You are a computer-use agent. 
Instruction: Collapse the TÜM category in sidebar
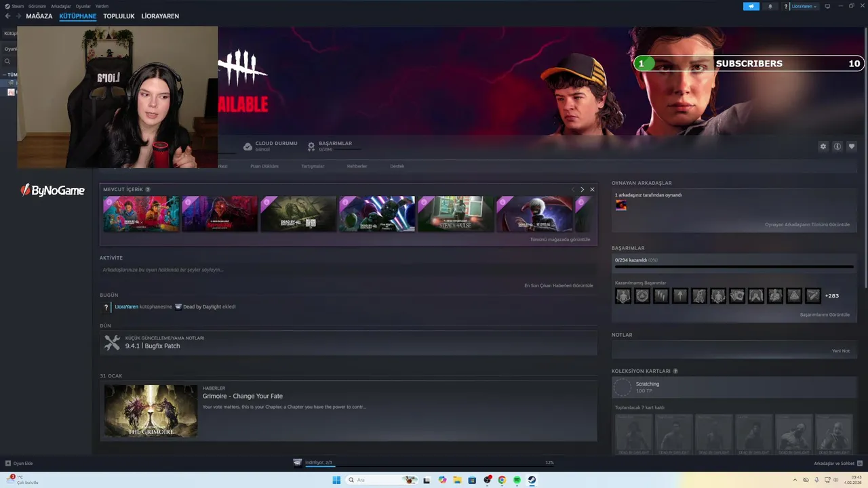(5, 75)
